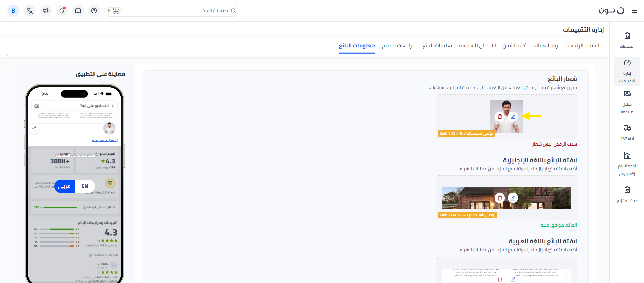Remove the English seller banner with trash icon
The width and height of the screenshot is (644, 283).
tap(500, 198)
